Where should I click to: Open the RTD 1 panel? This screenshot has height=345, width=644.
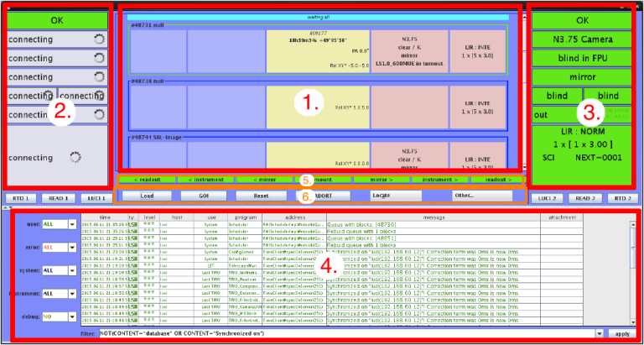[21, 198]
